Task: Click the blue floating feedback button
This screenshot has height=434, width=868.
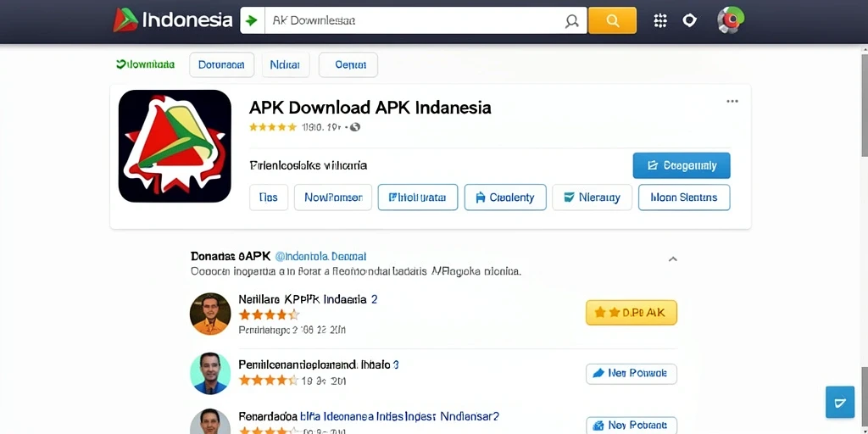Action: [840, 402]
